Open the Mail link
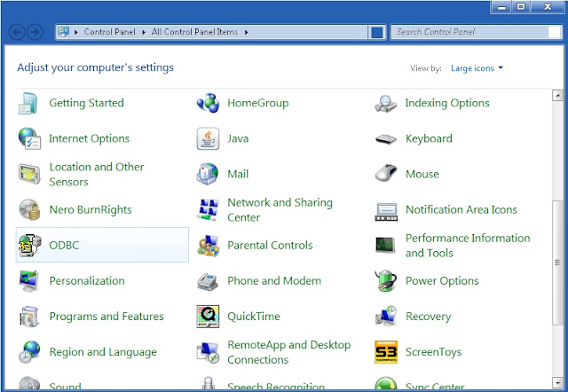Image resolution: width=568 pixels, height=392 pixels. pyautogui.click(x=238, y=174)
